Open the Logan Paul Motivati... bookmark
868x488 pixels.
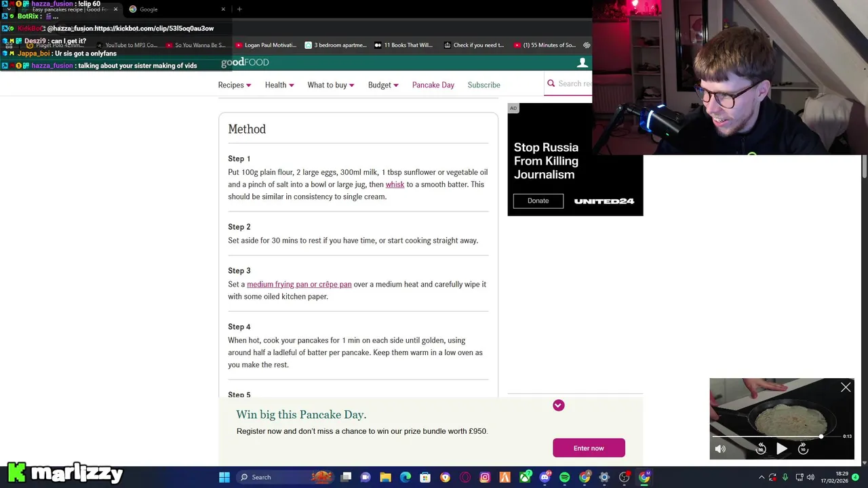pos(266,45)
